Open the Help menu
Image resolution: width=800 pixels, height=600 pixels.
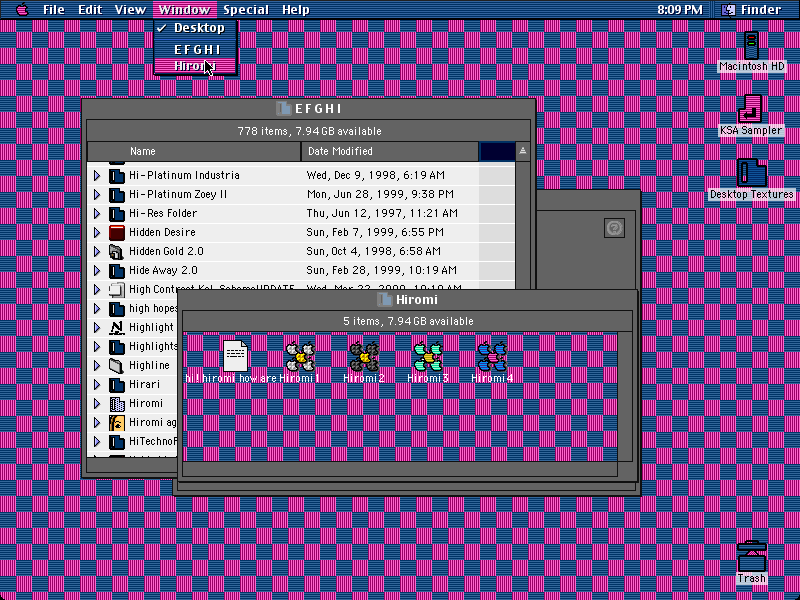pyautogui.click(x=295, y=9)
